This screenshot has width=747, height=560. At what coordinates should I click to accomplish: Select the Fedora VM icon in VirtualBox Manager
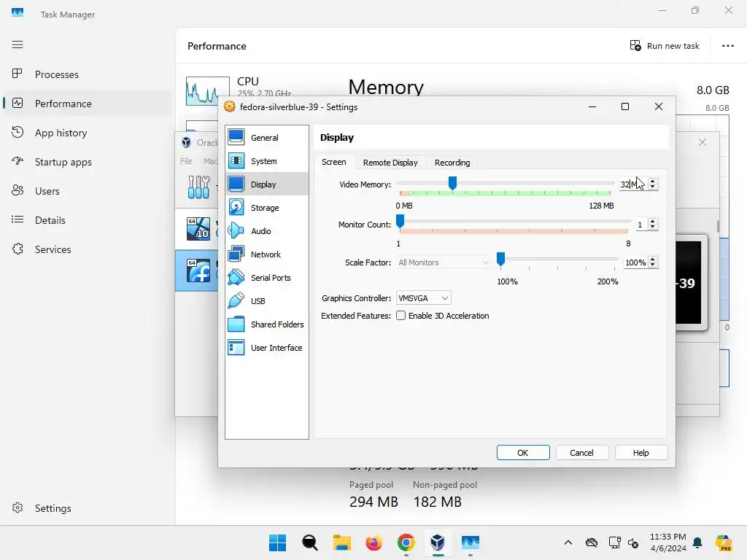click(198, 271)
